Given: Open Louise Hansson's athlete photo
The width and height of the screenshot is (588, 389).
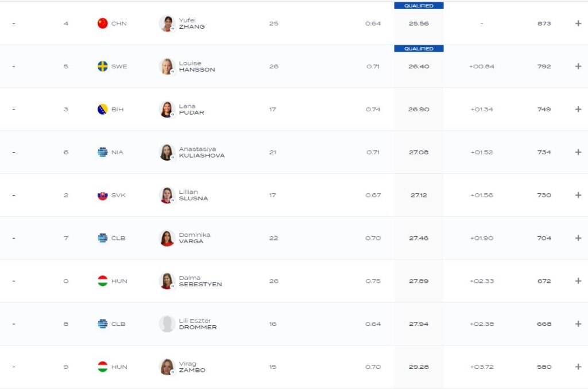Looking at the screenshot, I should click(167, 66).
